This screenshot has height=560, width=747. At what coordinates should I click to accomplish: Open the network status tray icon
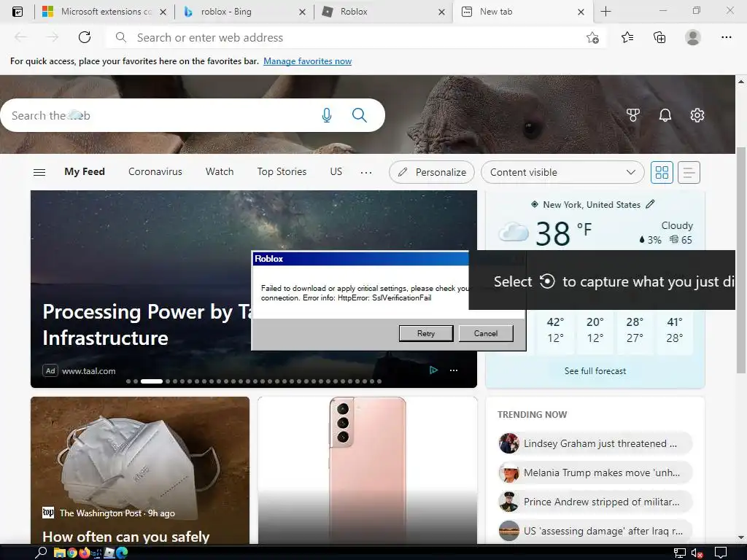(x=679, y=553)
